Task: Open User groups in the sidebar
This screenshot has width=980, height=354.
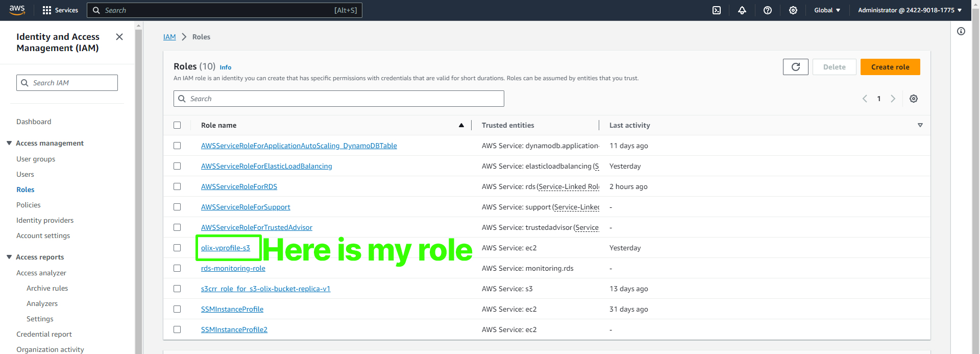Action: (x=36, y=159)
